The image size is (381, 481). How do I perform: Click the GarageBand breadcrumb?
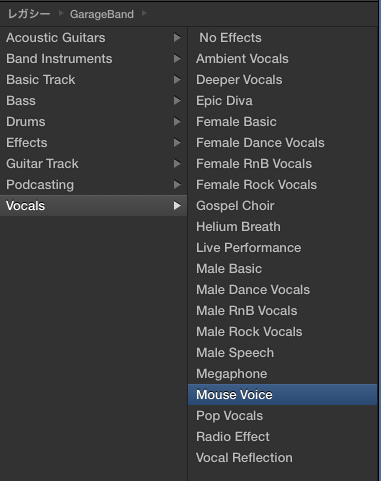102,14
